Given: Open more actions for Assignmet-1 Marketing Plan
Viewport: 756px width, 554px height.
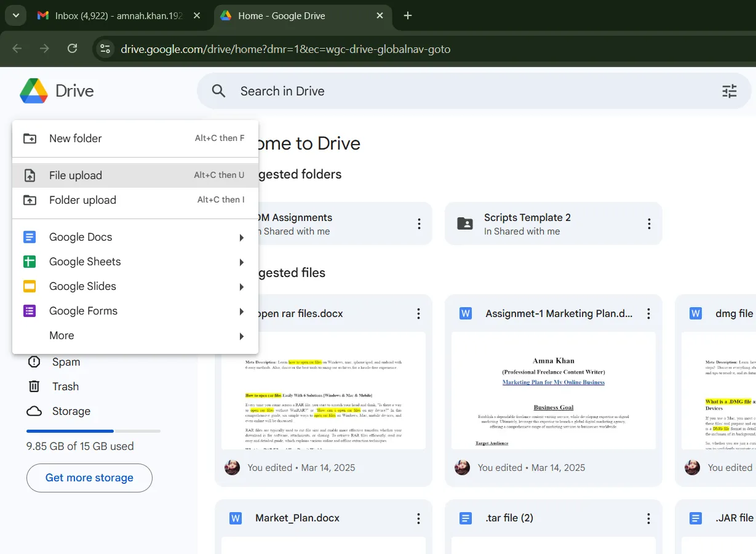Looking at the screenshot, I should tap(649, 314).
